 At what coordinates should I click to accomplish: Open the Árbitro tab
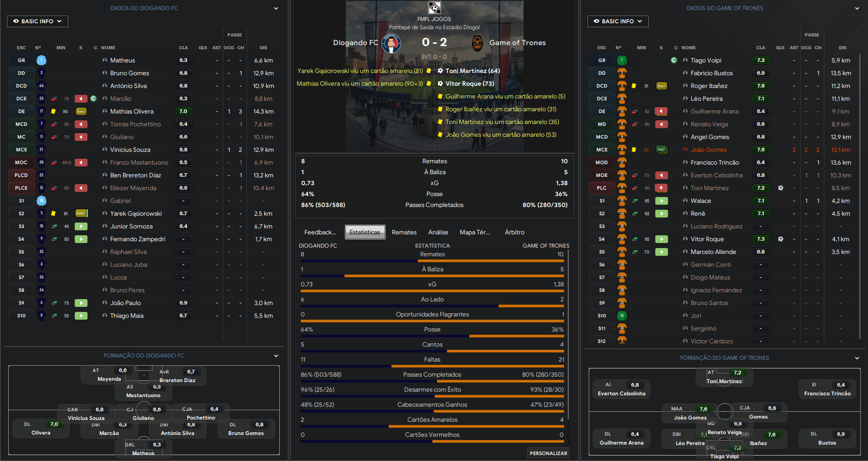coord(514,232)
